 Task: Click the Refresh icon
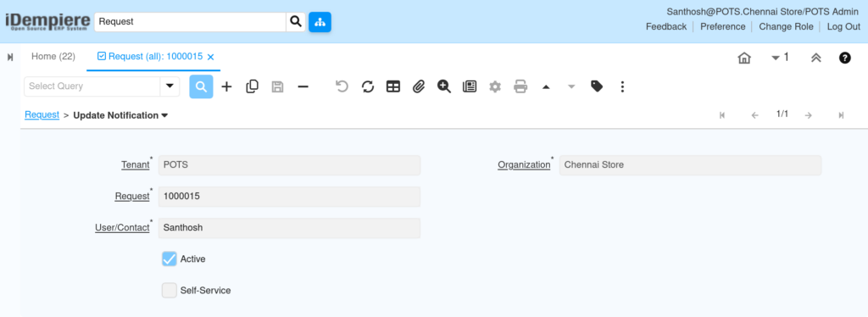point(368,86)
